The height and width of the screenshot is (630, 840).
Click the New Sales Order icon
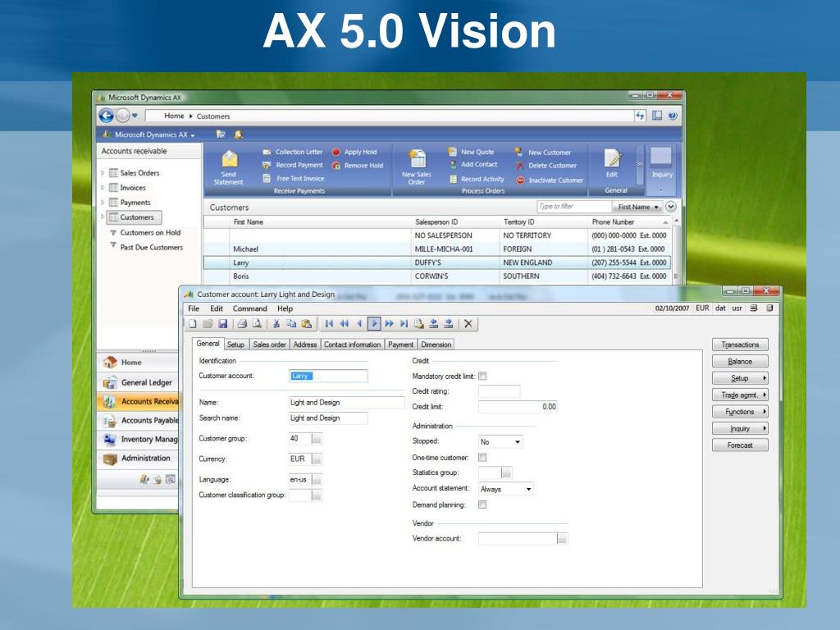coord(417,158)
